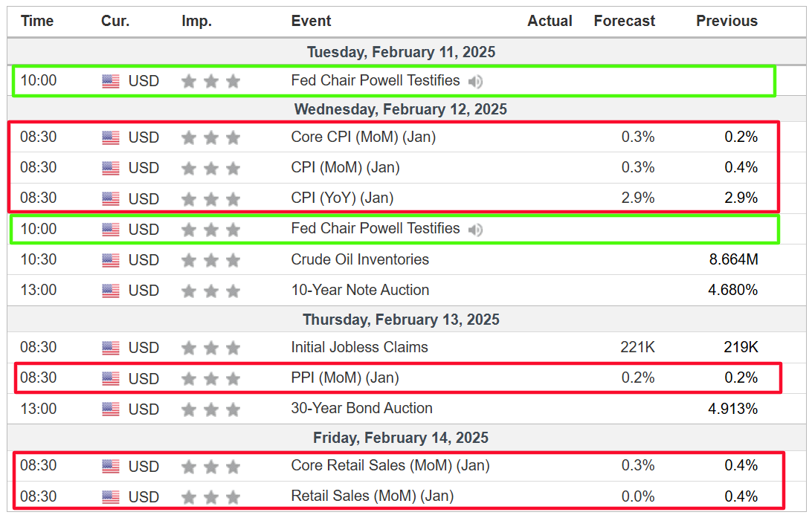Click the Cur. column header
This screenshot has width=812, height=515.
pos(115,22)
